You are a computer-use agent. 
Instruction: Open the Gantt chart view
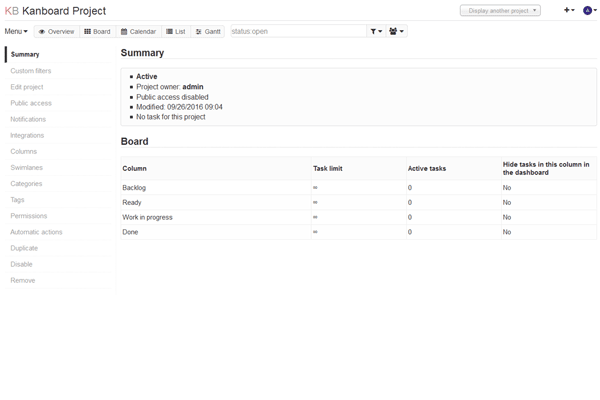[x=208, y=31]
